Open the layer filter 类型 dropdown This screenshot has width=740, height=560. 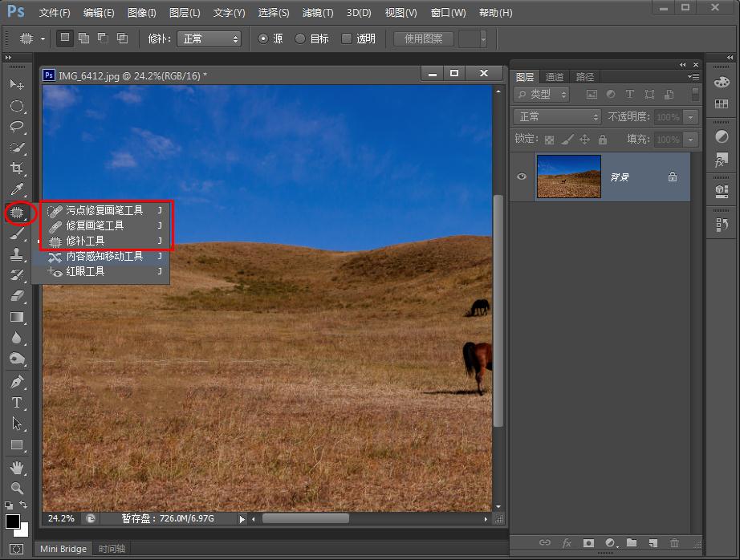pos(542,95)
